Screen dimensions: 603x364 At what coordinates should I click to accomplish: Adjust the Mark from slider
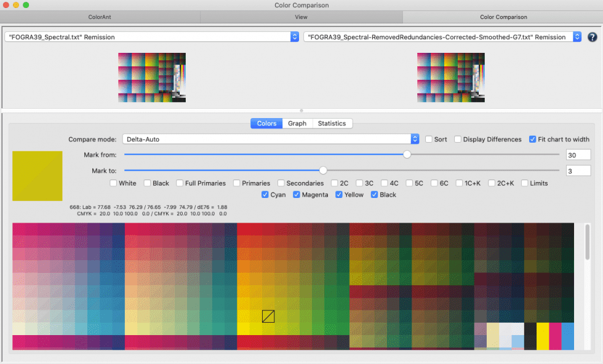point(406,154)
